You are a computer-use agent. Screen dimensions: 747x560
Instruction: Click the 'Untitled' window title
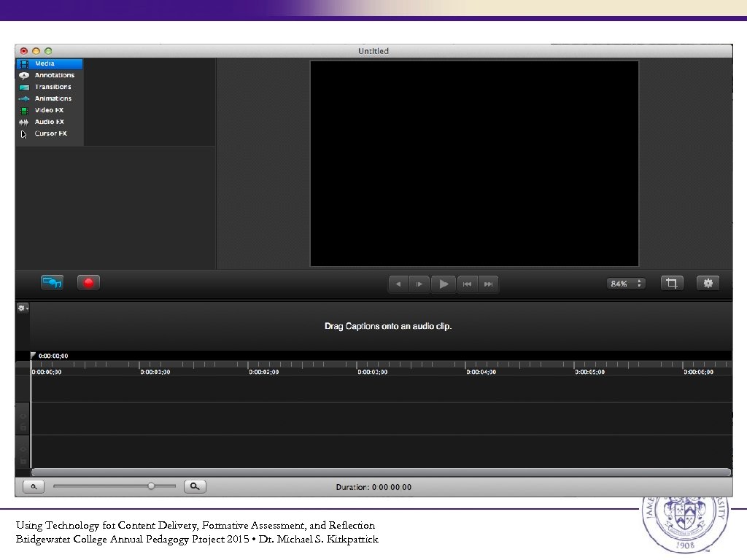click(x=373, y=51)
